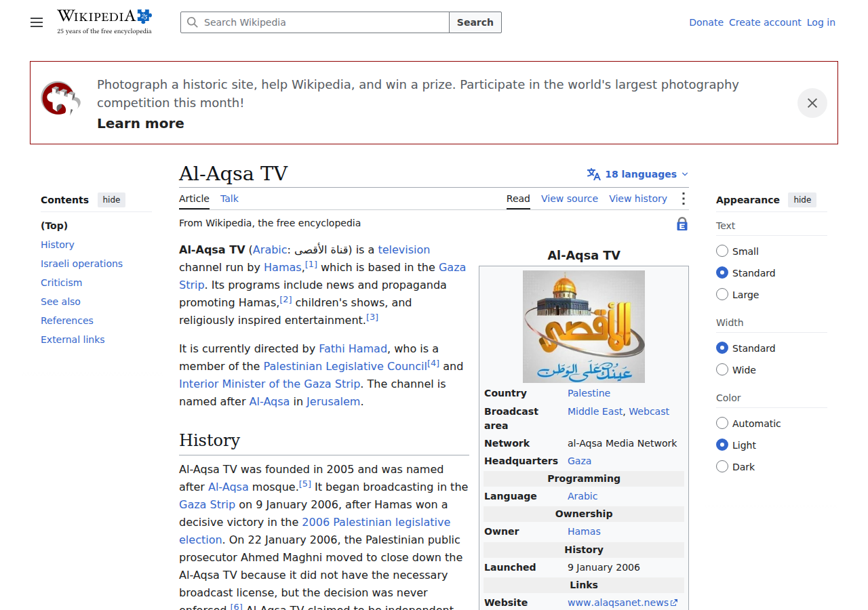Switch to the Talk tab

(229, 199)
